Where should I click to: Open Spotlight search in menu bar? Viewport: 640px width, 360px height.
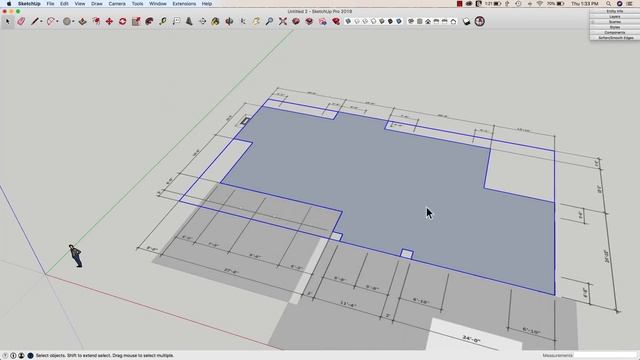pyautogui.click(x=608, y=4)
